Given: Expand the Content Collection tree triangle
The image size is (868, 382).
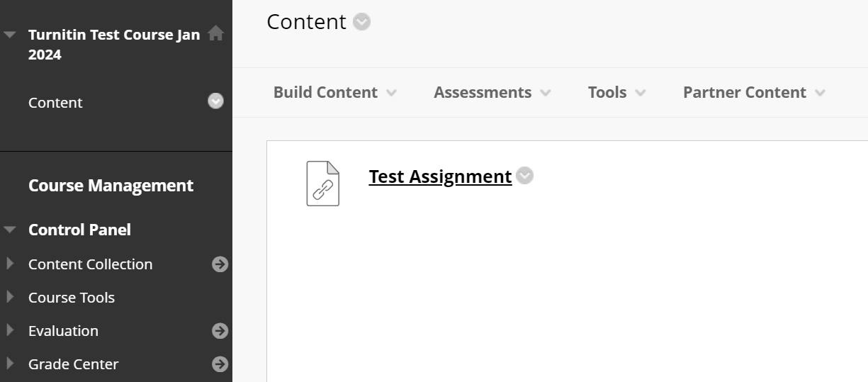Looking at the screenshot, I should click(x=10, y=264).
